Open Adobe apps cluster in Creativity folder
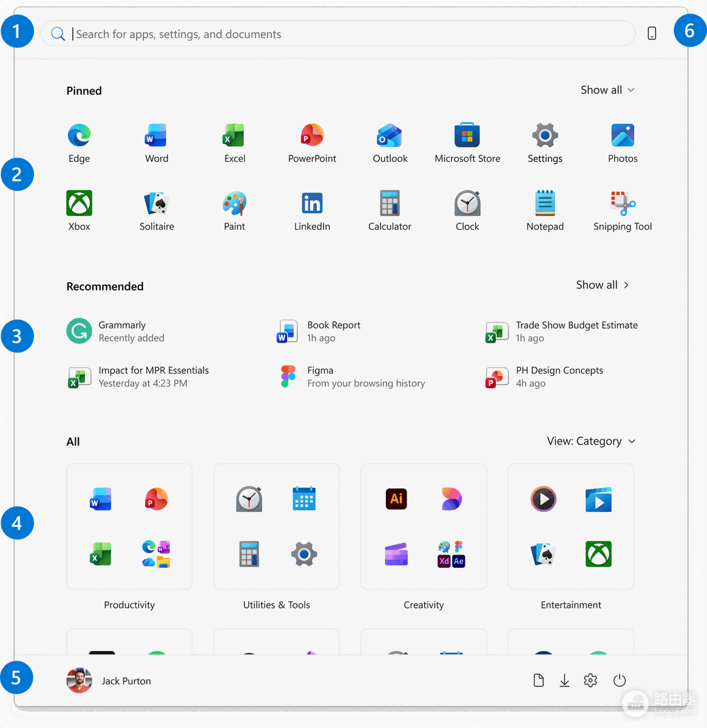 click(452, 554)
